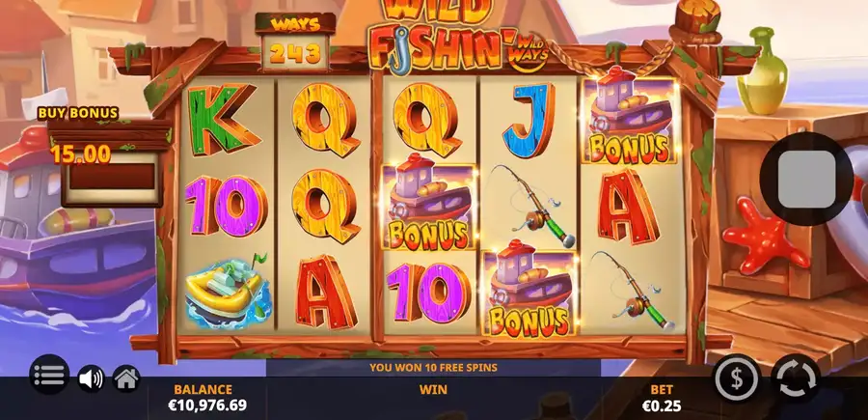The height and width of the screenshot is (420, 868).
Task: Click the You Won 10 Free Spins banner
Action: (433, 367)
